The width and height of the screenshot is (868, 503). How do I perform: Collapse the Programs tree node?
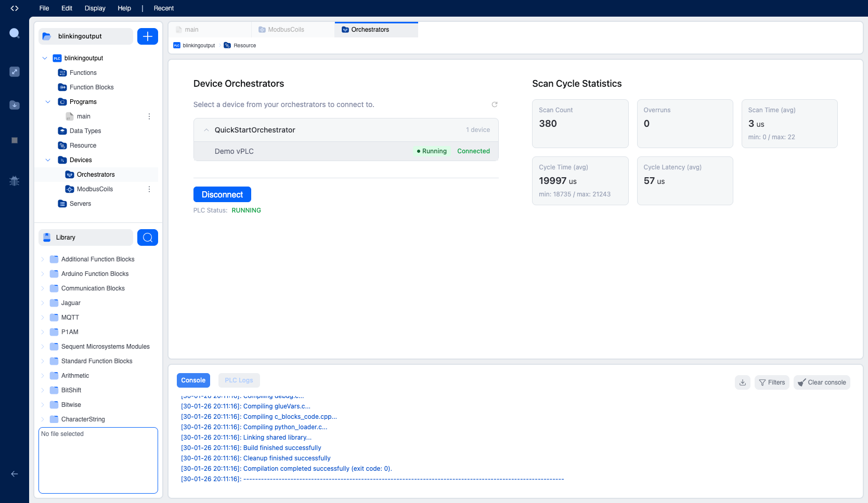pyautogui.click(x=48, y=102)
